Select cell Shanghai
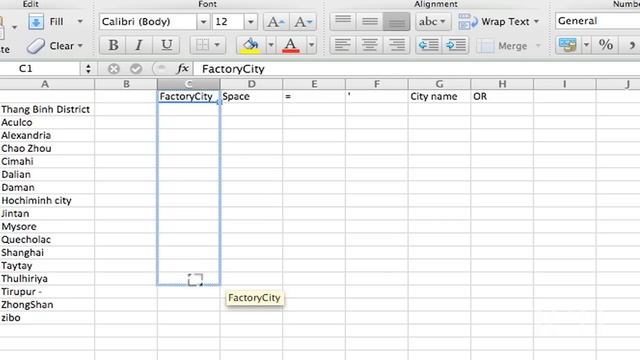The image size is (640, 360). 47,253
